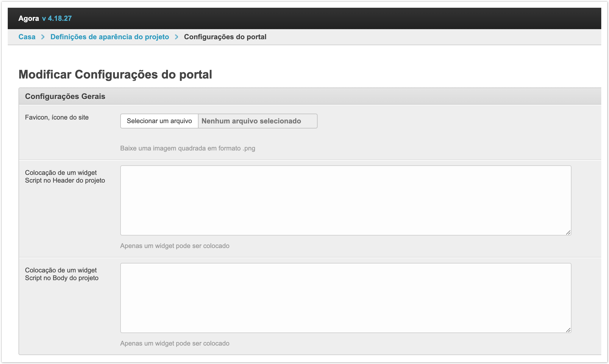Click the Header textarea resize handle
609x364 pixels.
tap(568, 233)
